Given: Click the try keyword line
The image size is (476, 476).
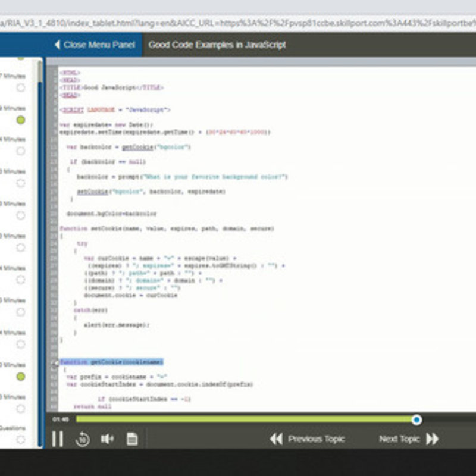Looking at the screenshot, I should click(x=82, y=243).
